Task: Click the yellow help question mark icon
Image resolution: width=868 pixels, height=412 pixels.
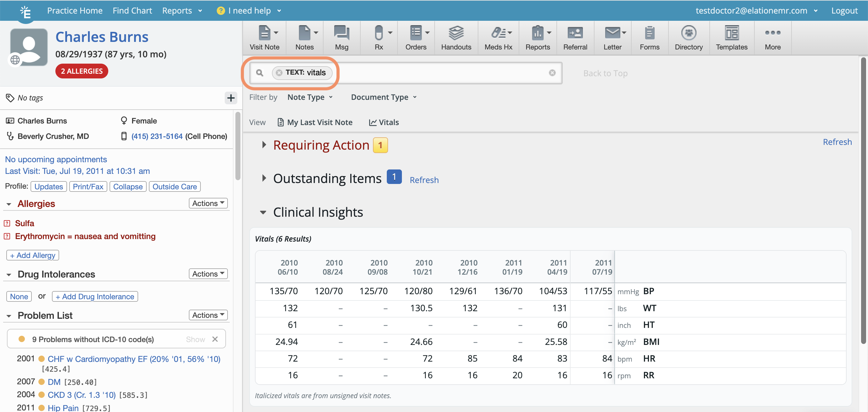Action: tap(220, 10)
